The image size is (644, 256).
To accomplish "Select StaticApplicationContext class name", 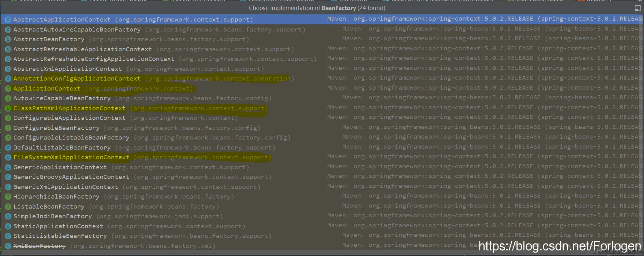I will (x=58, y=226).
